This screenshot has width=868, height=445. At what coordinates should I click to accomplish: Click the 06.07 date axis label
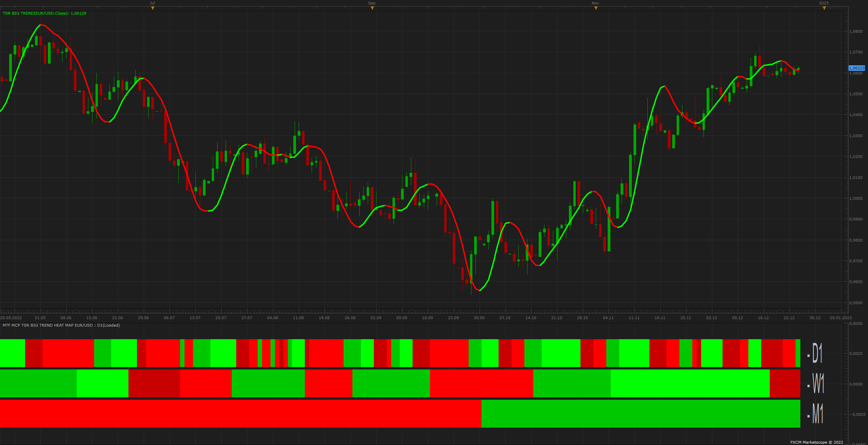(169, 318)
